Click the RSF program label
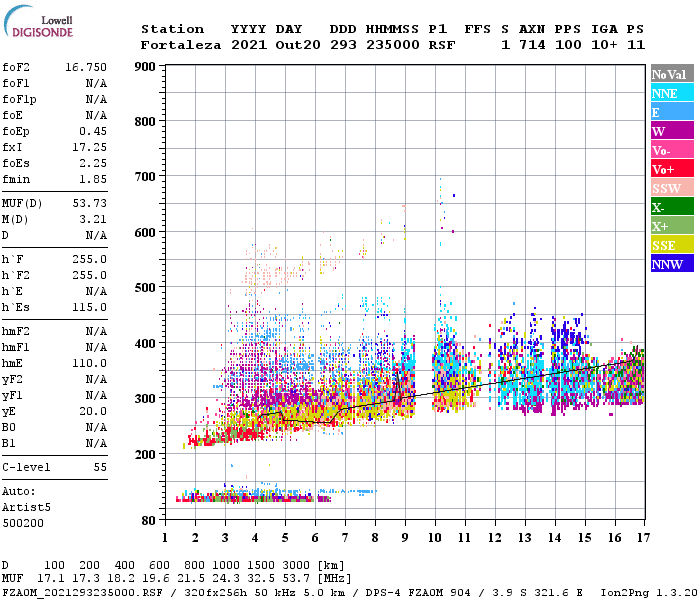 click(442, 45)
